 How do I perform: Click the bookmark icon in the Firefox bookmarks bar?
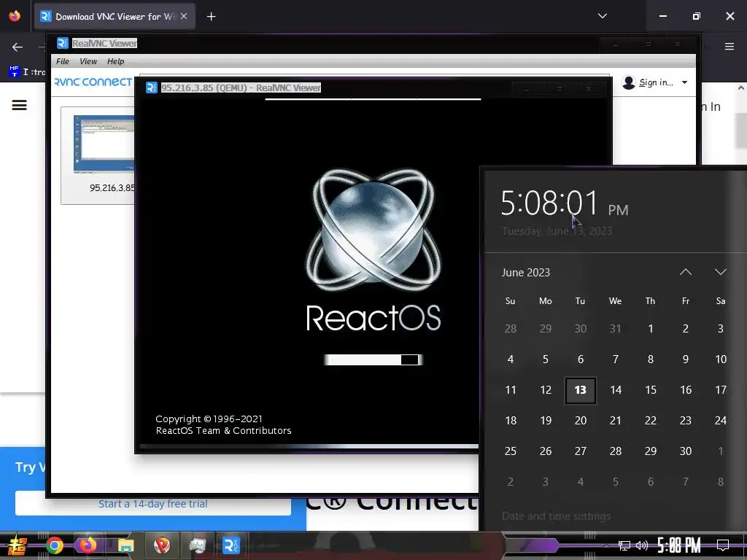point(14,71)
